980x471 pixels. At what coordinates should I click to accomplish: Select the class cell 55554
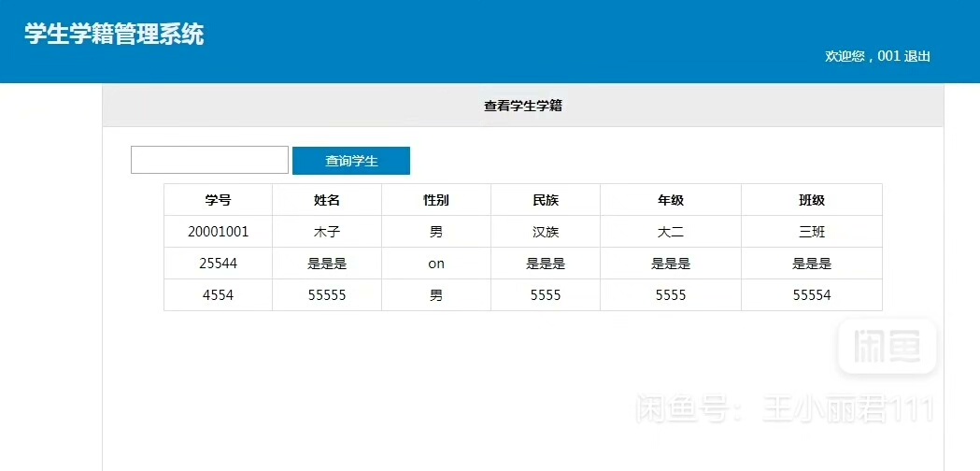[812, 295]
